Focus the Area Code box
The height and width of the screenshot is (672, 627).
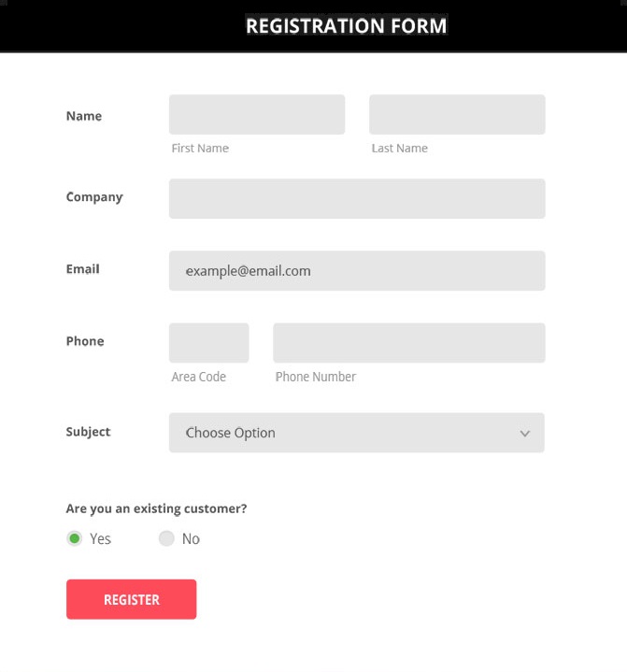pos(208,342)
